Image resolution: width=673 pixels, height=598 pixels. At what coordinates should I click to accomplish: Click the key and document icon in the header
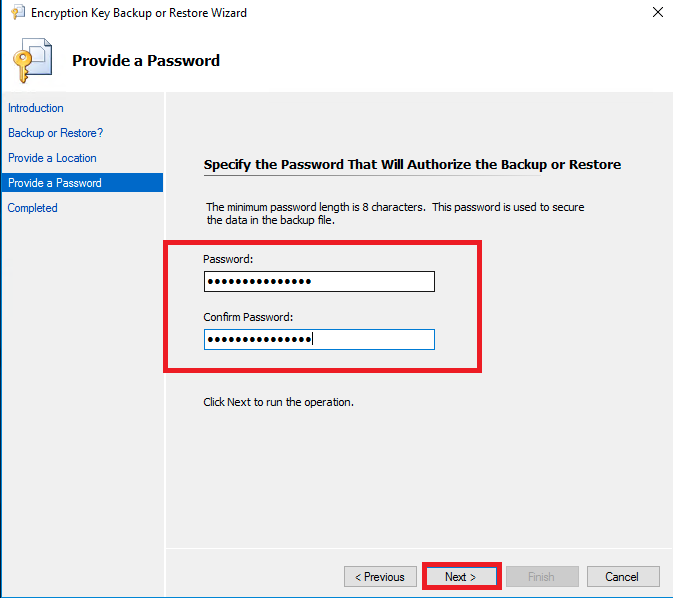pos(32,61)
